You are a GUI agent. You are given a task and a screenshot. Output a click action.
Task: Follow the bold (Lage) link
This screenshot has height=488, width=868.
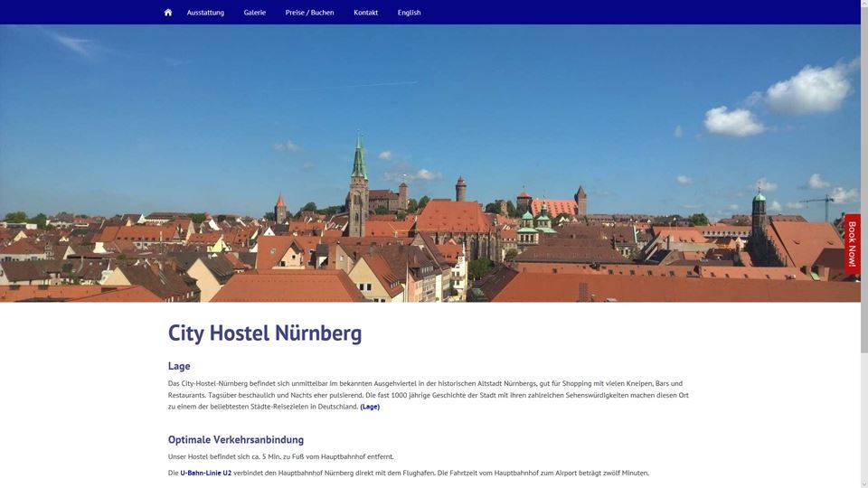point(370,407)
